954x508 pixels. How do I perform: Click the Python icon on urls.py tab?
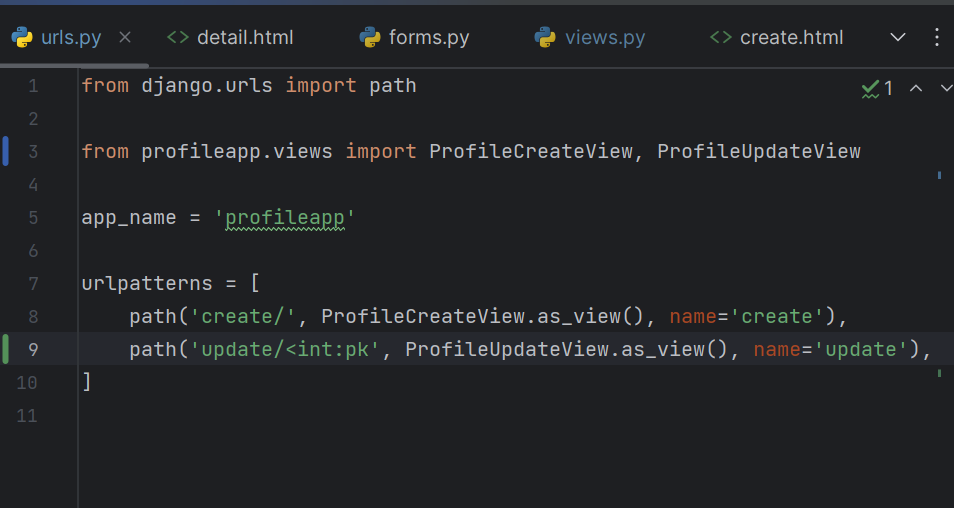pos(22,38)
